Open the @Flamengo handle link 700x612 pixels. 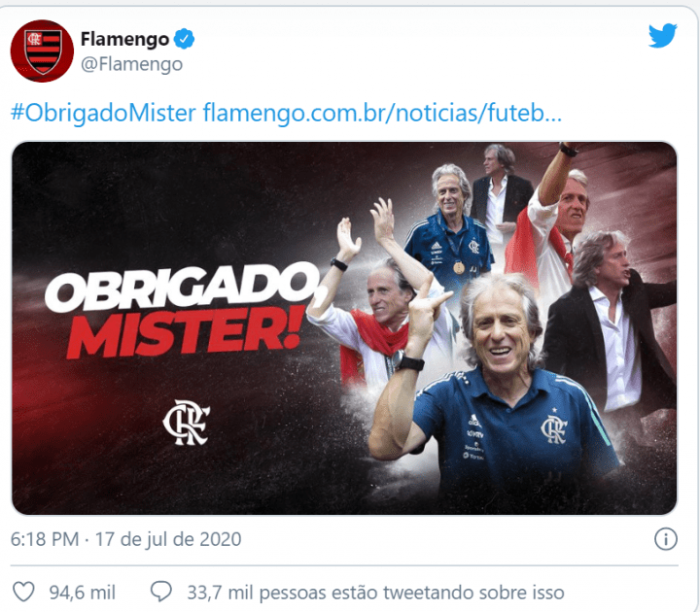point(131,64)
